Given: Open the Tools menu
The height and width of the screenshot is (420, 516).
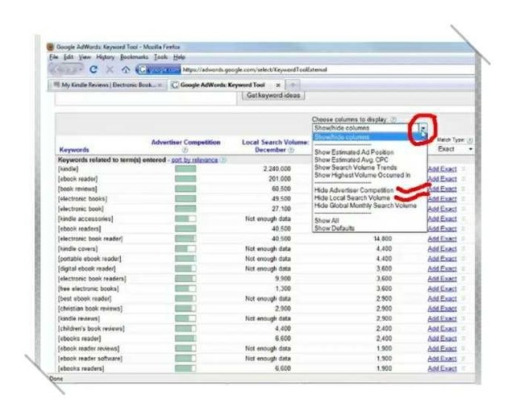Looking at the screenshot, I should tap(161, 57).
